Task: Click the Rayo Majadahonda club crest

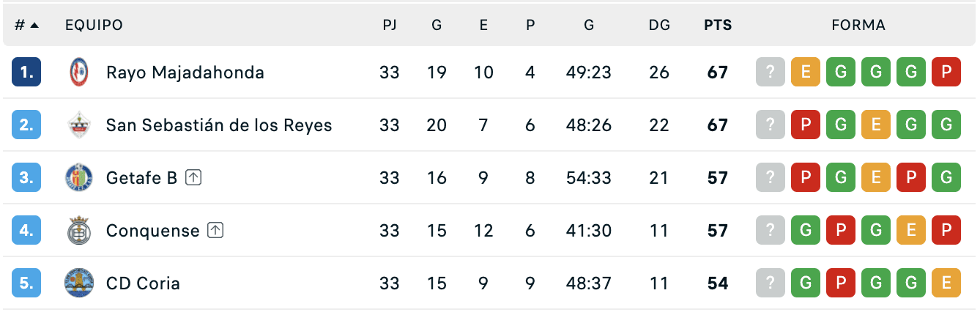Action: click(x=78, y=73)
